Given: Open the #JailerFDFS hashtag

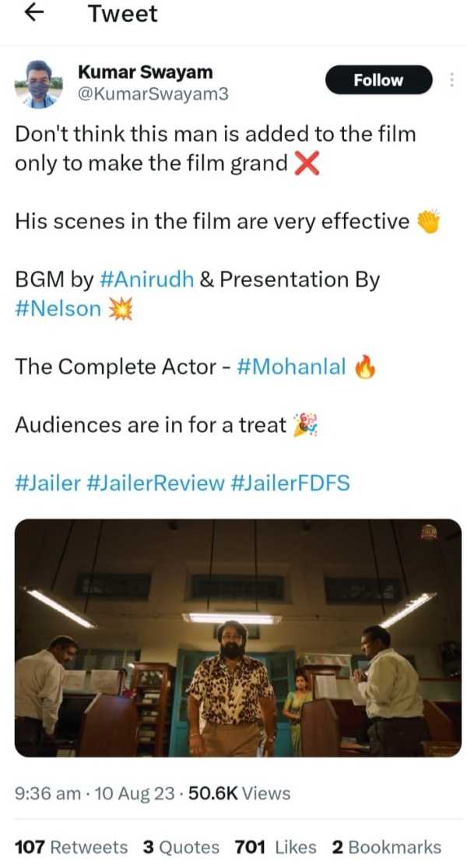Looking at the screenshot, I should (x=290, y=483).
